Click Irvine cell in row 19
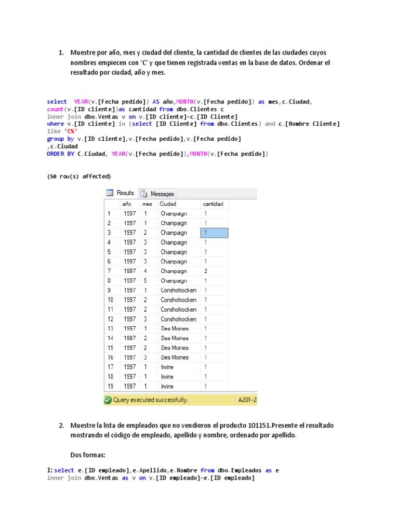 click(x=178, y=387)
